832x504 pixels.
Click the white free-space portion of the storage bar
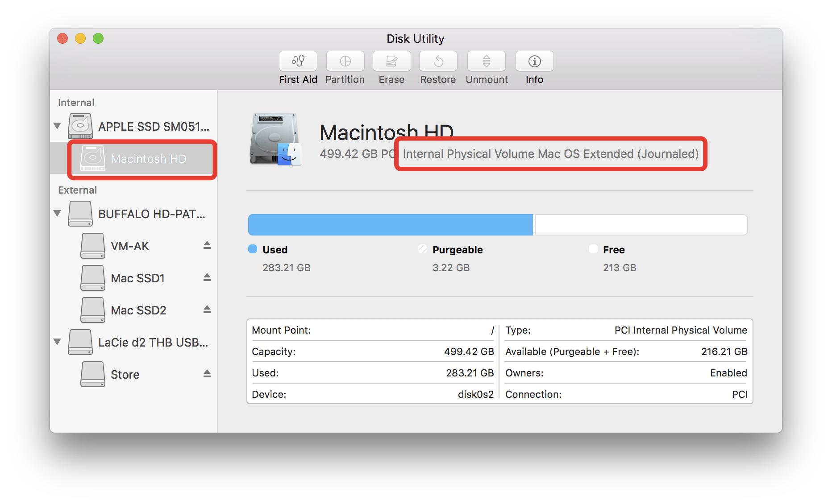click(641, 224)
